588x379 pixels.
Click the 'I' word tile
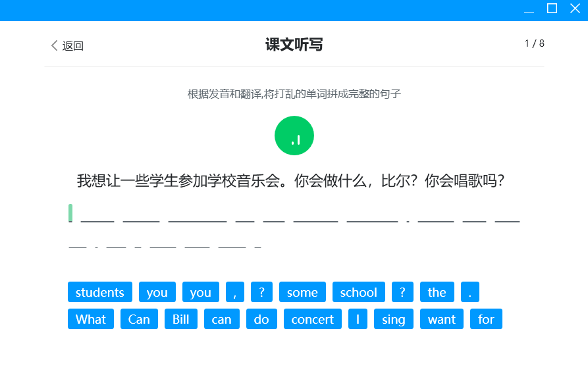coord(358,319)
